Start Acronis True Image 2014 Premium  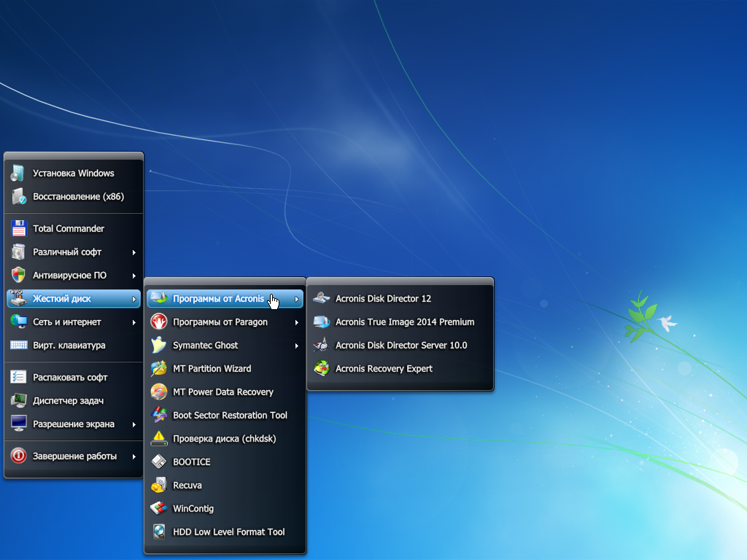point(400,322)
